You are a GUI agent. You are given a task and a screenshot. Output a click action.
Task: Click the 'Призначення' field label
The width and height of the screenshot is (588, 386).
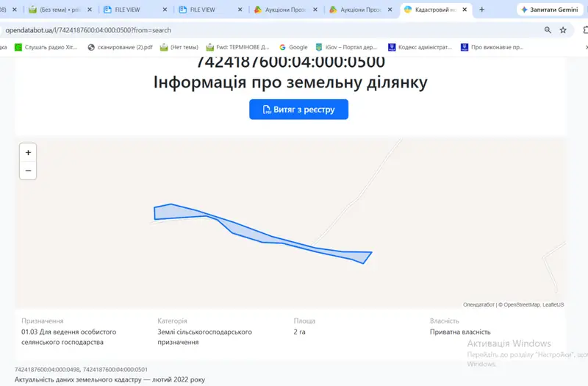tap(43, 321)
